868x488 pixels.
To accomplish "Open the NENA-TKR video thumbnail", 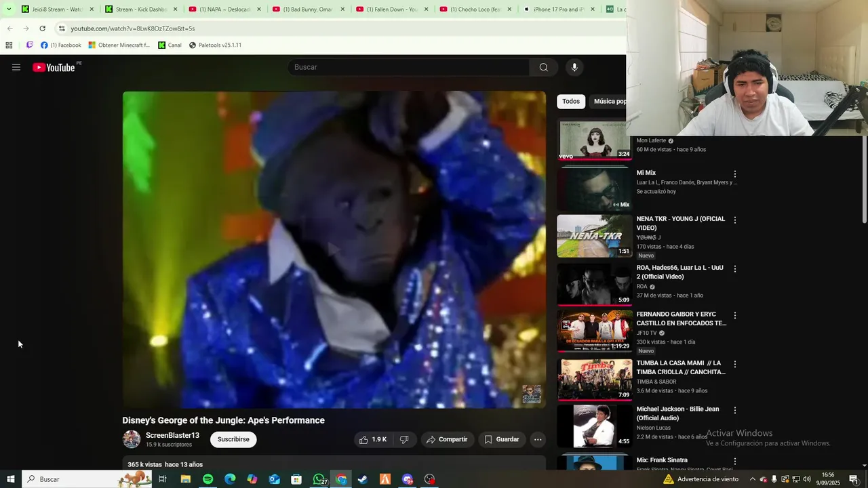I will (594, 236).
